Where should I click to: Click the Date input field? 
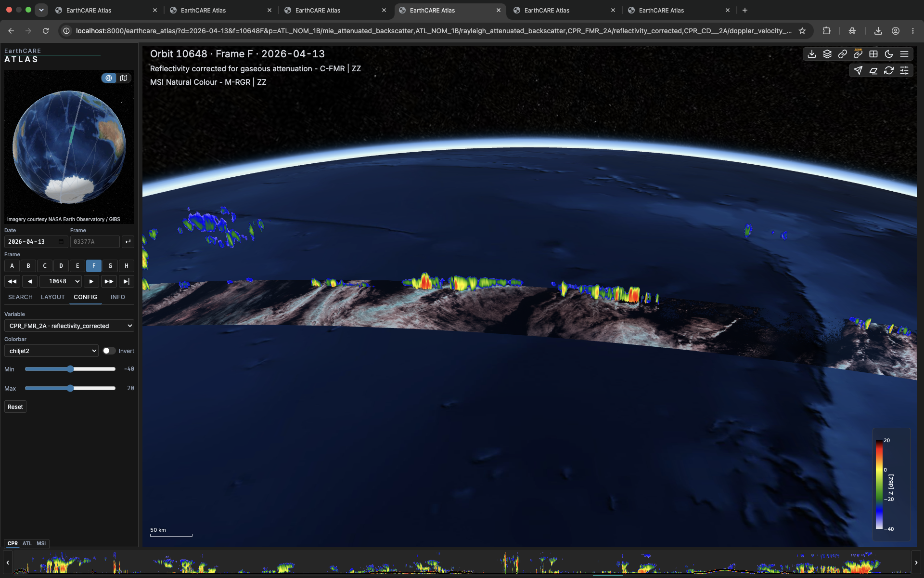(x=36, y=242)
